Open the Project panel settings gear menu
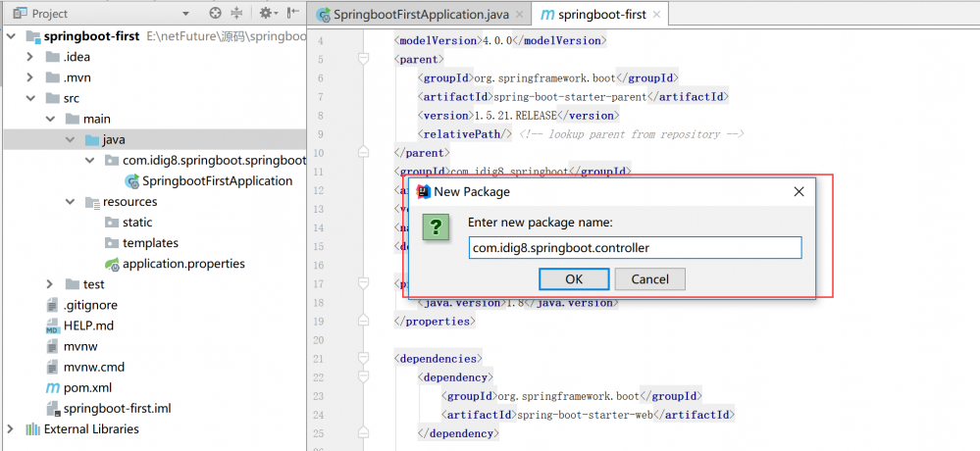980x451 pixels. 267,13
